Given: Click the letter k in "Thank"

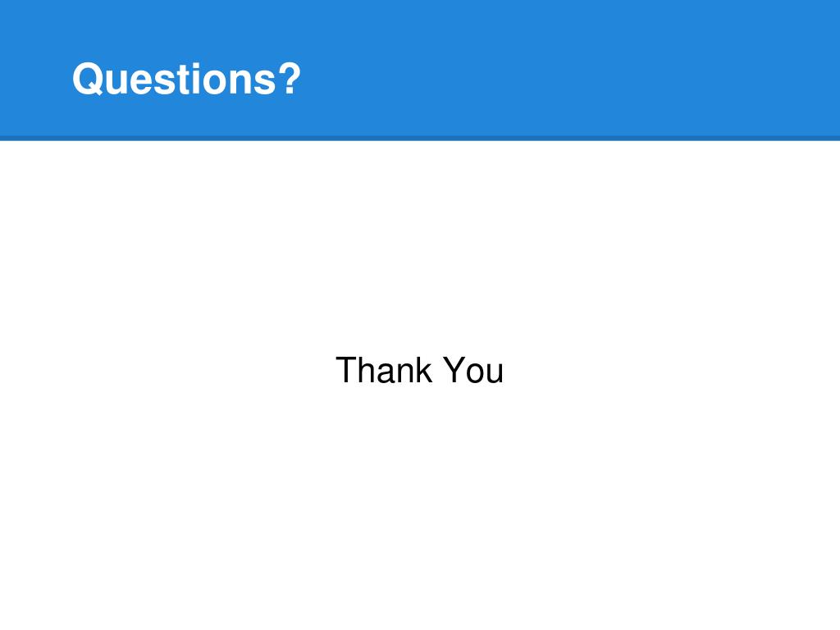Looking at the screenshot, I should coord(424,370).
